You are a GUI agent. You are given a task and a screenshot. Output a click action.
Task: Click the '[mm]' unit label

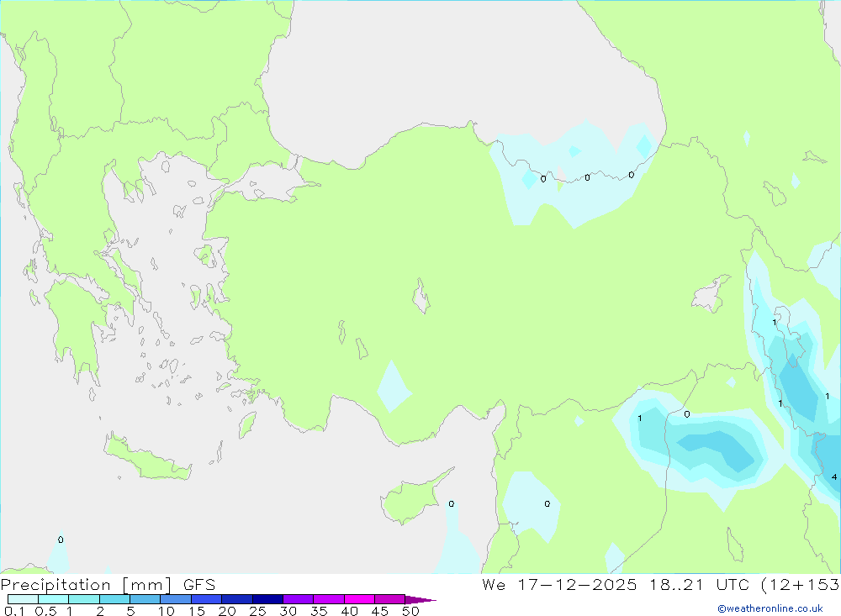[147, 585]
